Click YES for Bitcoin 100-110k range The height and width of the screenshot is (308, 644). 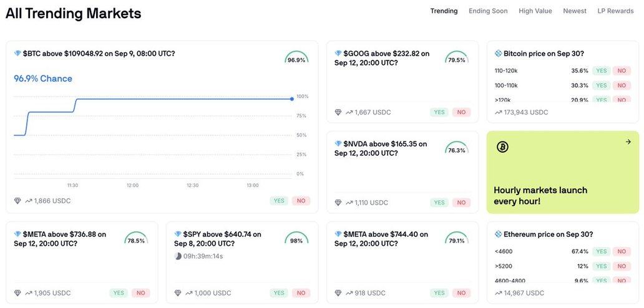coord(602,85)
